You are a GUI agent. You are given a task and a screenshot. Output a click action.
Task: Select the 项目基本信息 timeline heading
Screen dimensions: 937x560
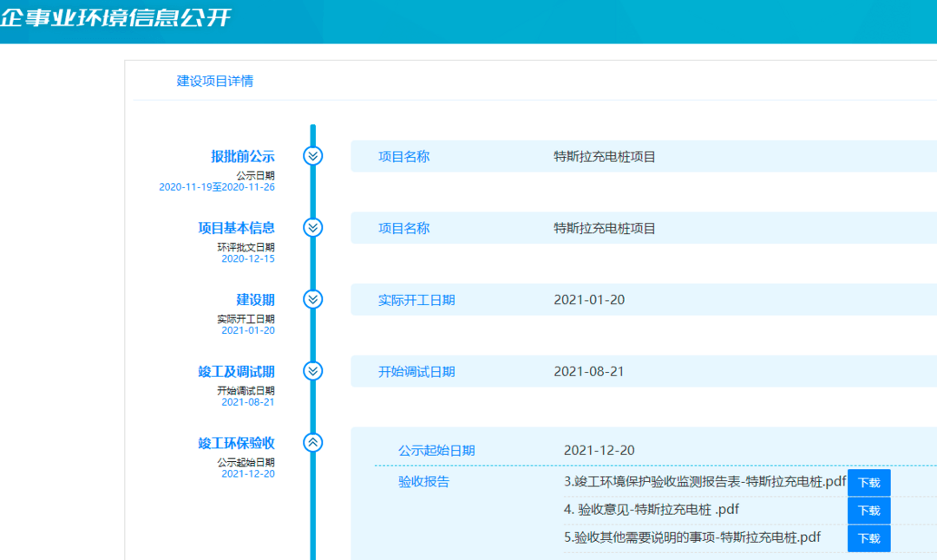click(x=236, y=228)
